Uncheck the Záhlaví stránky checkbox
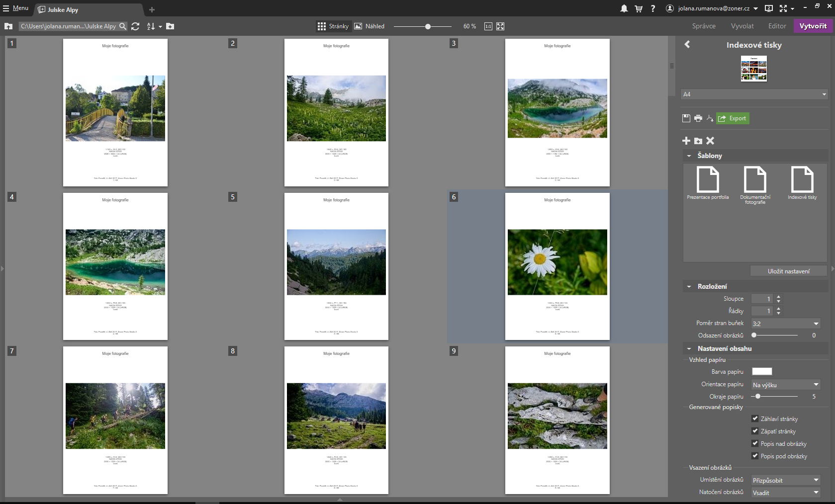Screen dimensions: 835x504 (x=755, y=419)
